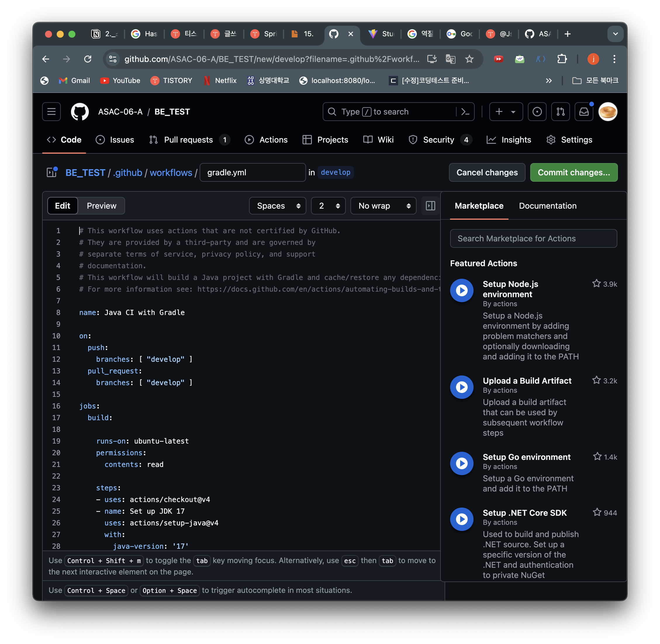Click the install app icon in address bar
Image resolution: width=660 pixels, height=644 pixels.
[432, 59]
